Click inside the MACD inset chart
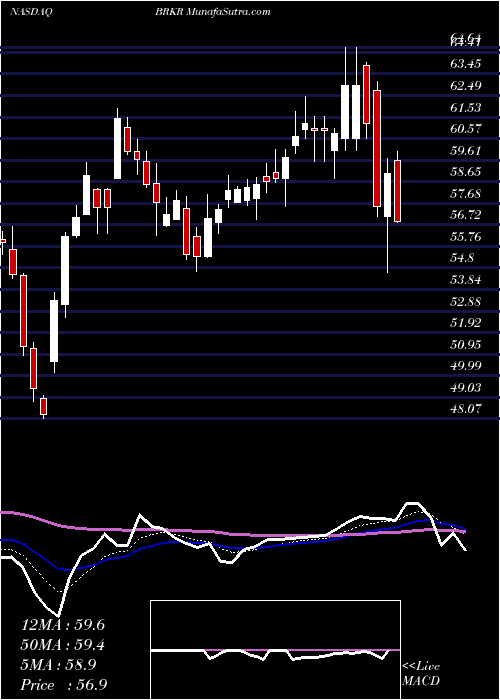The image size is (500, 700). [275, 650]
